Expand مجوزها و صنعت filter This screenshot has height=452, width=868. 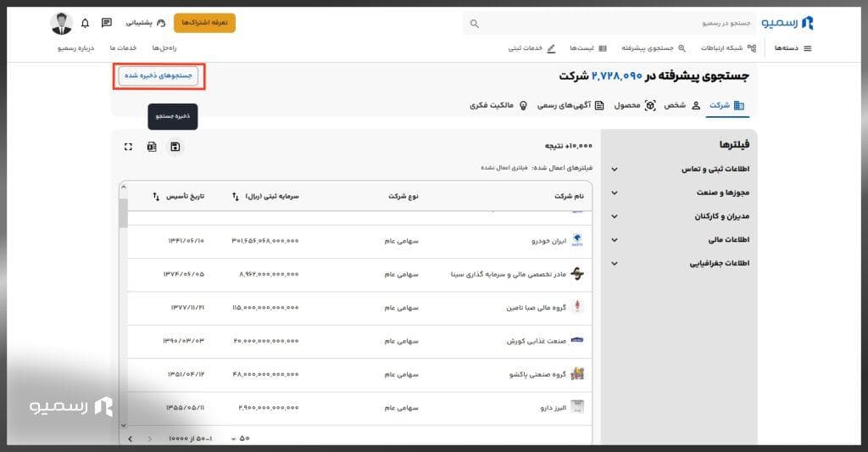[x=680, y=193]
